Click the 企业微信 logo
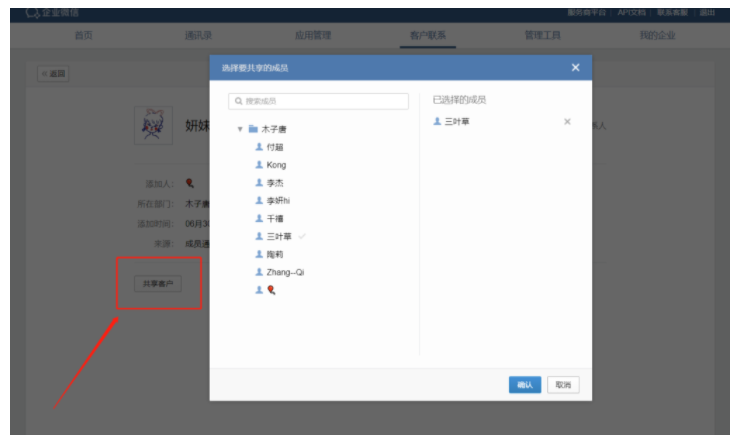741x446 pixels. point(52,13)
